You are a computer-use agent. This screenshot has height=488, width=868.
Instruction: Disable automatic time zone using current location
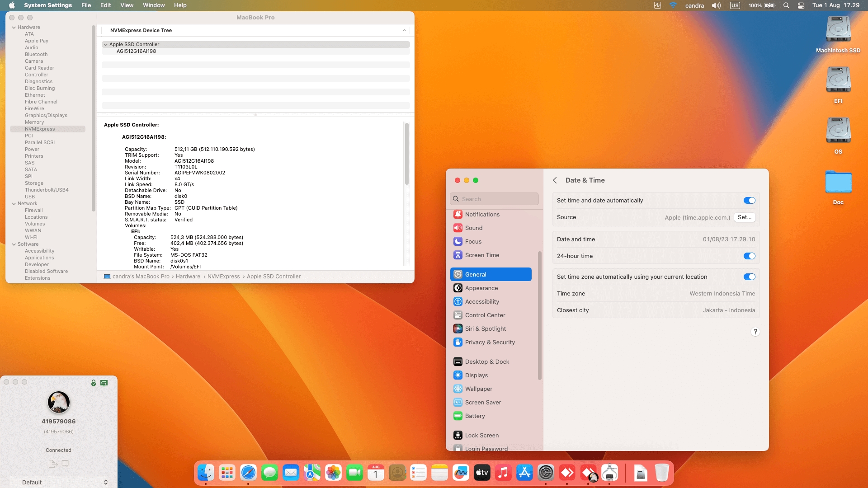point(749,277)
